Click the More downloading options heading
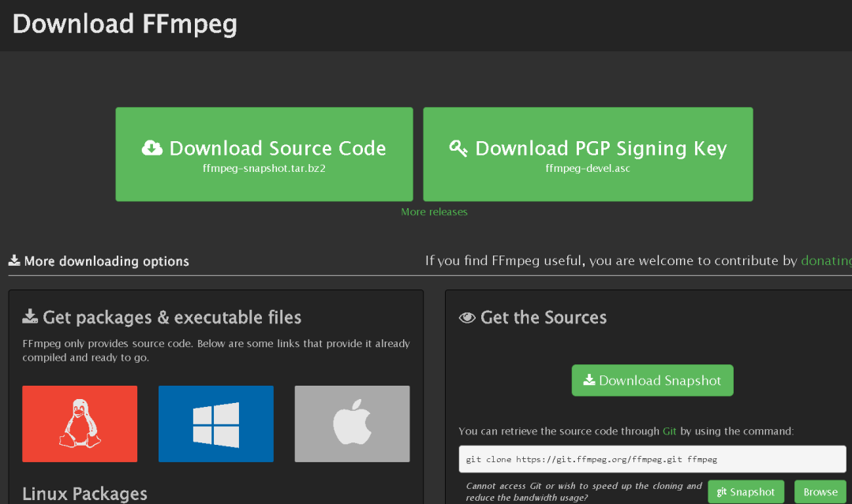This screenshot has width=852, height=504. point(106,261)
